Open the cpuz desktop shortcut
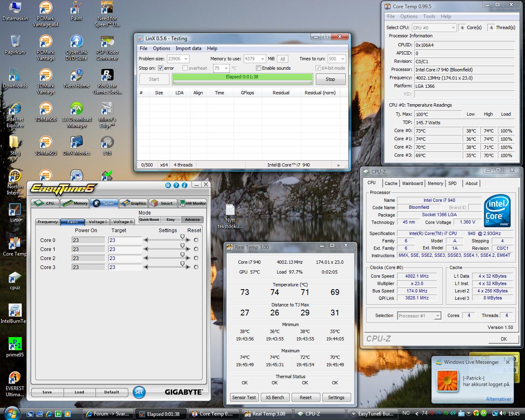This screenshot has width=525, height=420. point(15,280)
